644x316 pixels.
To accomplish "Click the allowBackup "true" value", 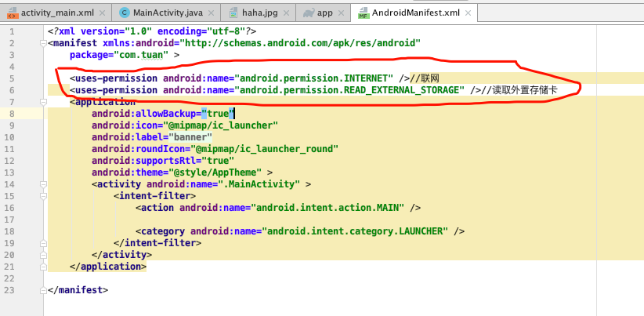I will pos(218,114).
